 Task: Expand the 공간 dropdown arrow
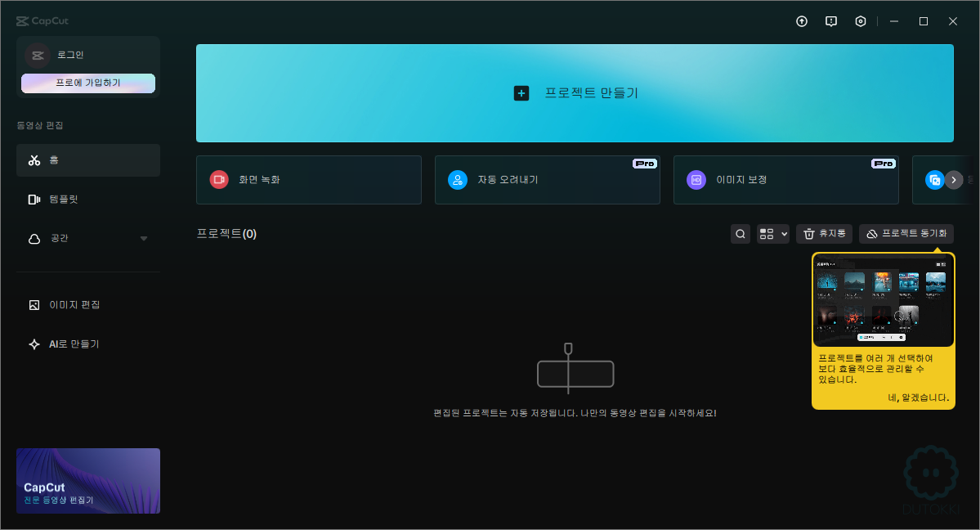[144, 238]
